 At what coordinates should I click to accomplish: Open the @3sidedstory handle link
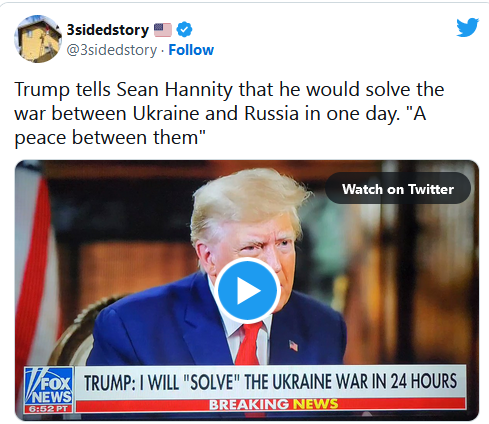[112, 50]
